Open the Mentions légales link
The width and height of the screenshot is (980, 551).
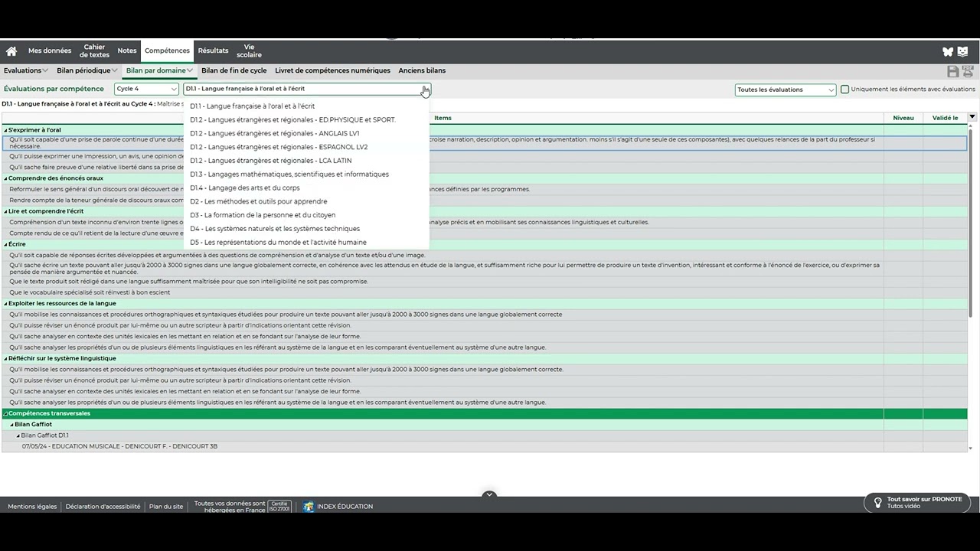[x=32, y=507]
